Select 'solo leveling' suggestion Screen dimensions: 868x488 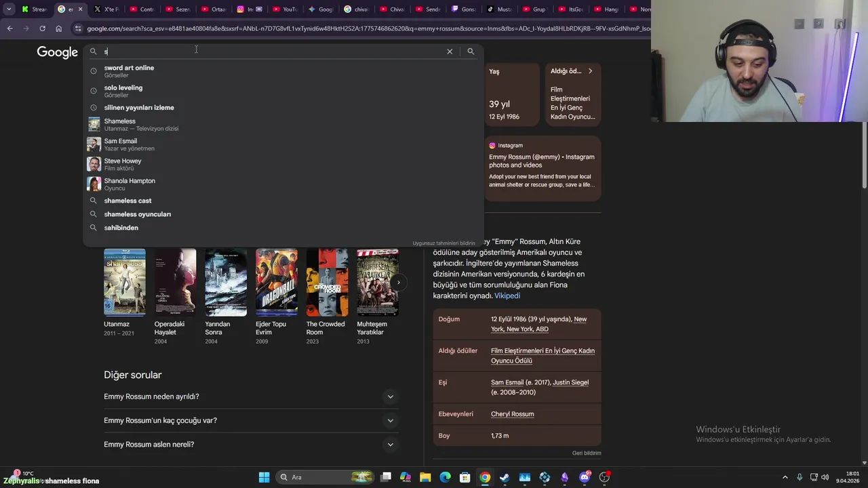point(283,91)
